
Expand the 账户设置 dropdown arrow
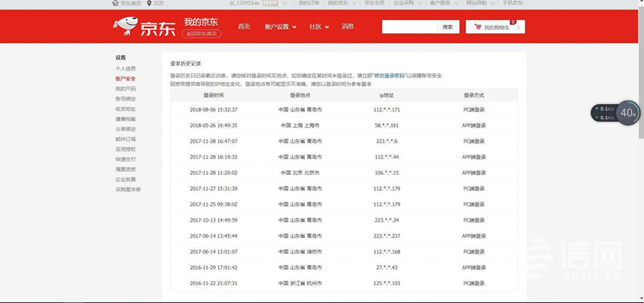click(x=295, y=27)
